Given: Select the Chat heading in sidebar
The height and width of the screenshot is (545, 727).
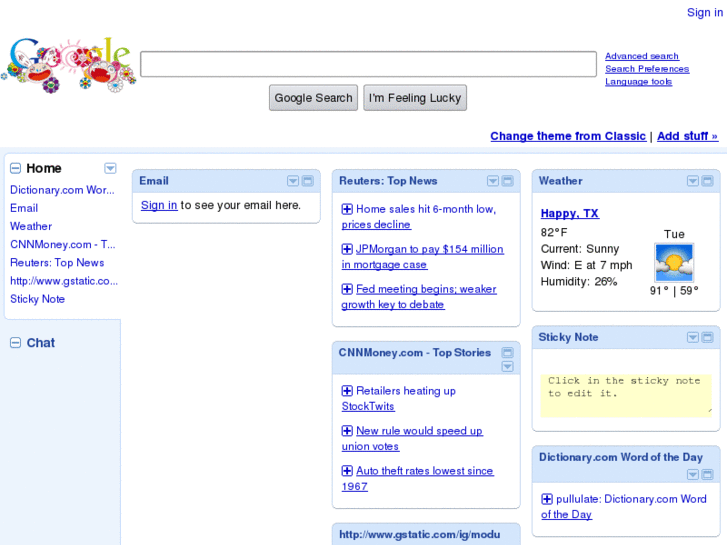Looking at the screenshot, I should coord(41,343).
